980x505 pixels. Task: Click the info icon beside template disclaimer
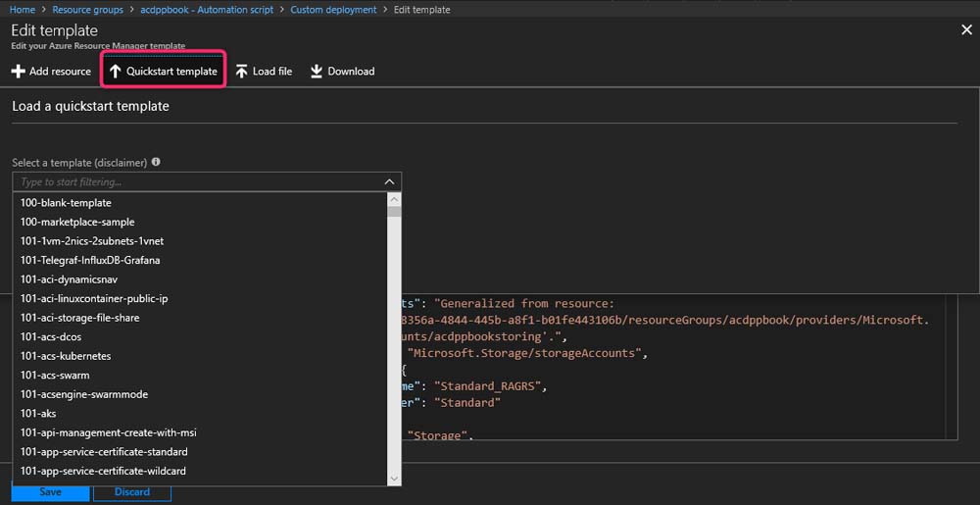(156, 163)
